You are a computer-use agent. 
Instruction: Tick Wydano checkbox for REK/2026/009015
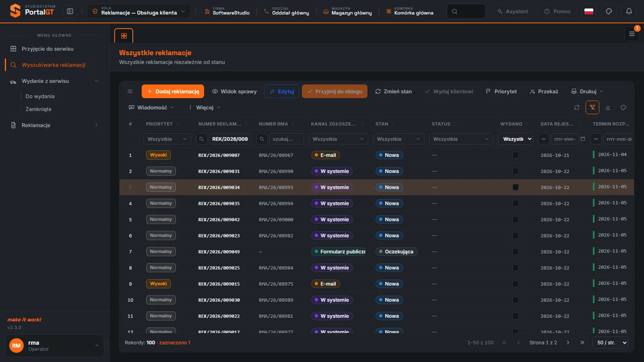click(516, 284)
